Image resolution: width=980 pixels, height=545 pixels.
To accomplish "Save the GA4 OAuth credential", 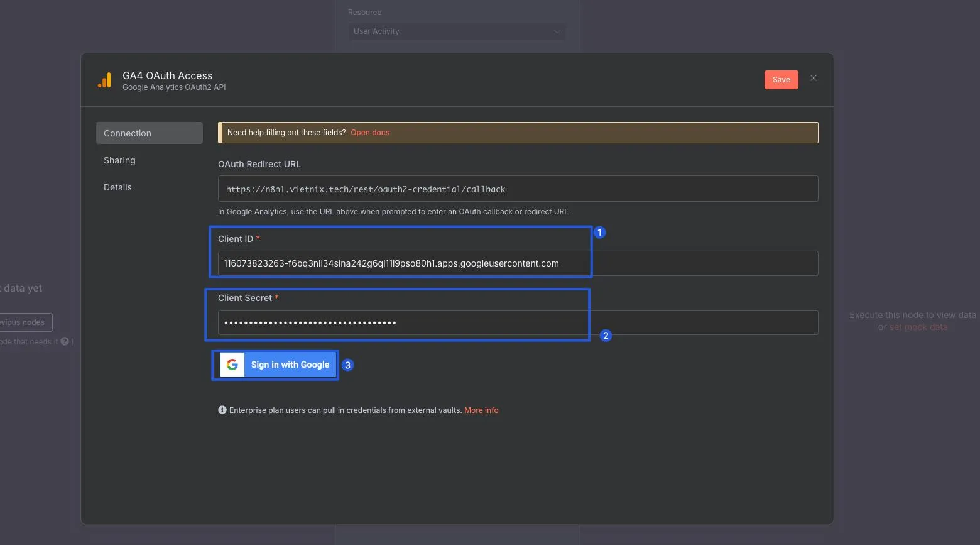I will tap(781, 80).
